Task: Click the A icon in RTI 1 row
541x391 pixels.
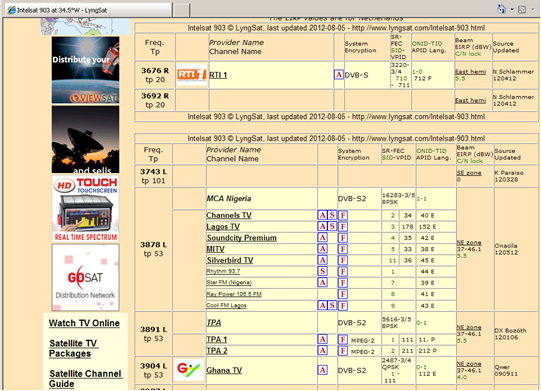Action: [x=339, y=75]
